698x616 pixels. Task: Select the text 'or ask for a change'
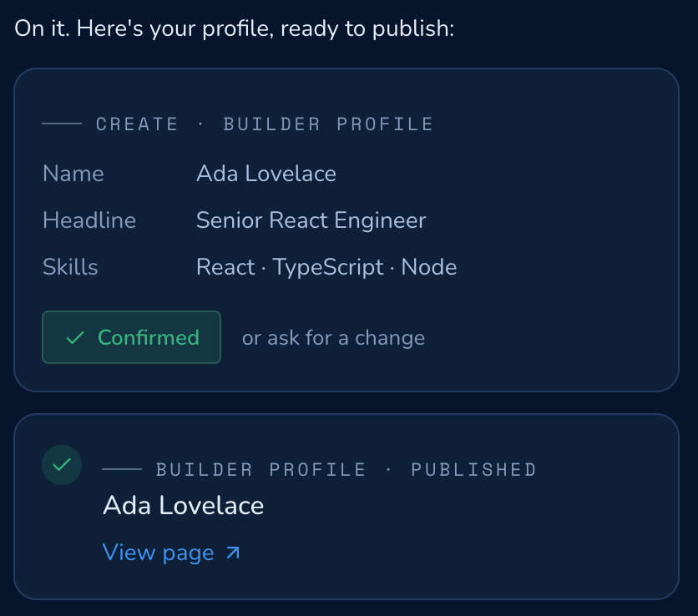(333, 338)
